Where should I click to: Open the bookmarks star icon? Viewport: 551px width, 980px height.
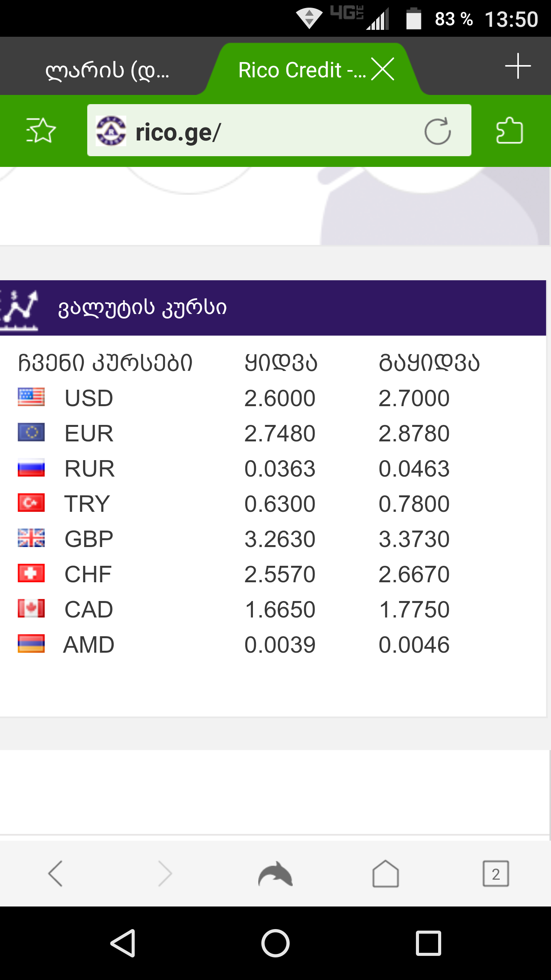point(41,131)
